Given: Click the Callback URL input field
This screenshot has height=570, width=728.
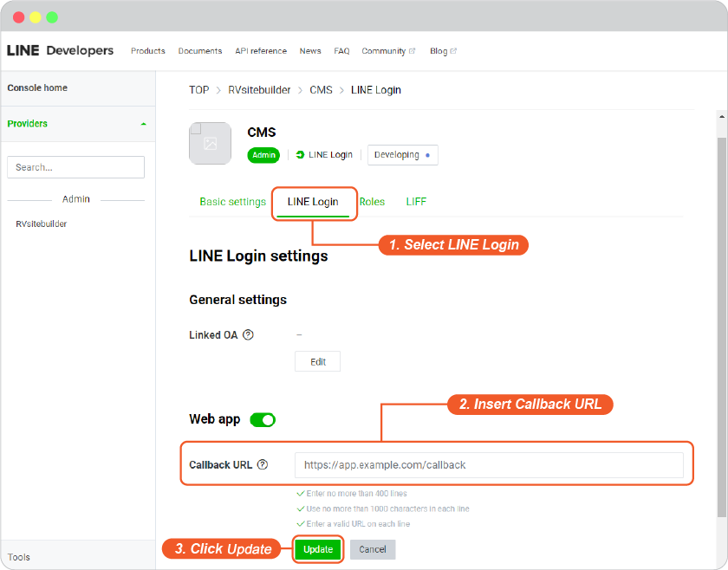Looking at the screenshot, I should pyautogui.click(x=489, y=465).
